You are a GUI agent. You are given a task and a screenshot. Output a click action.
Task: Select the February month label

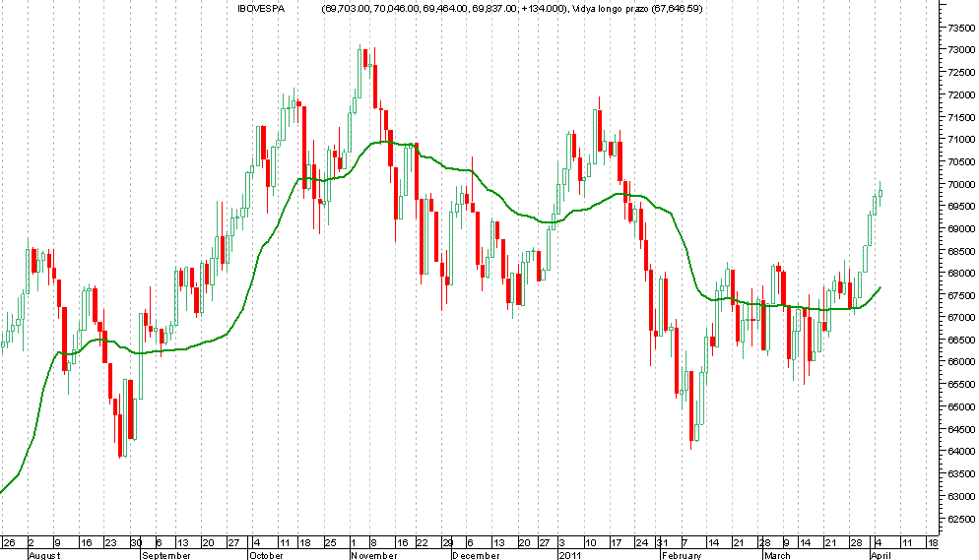pyautogui.click(x=682, y=555)
